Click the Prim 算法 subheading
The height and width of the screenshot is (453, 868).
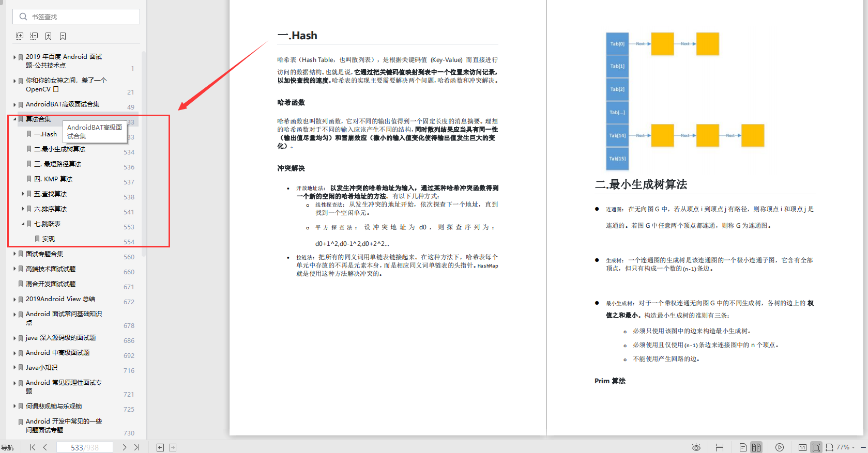[610, 381]
